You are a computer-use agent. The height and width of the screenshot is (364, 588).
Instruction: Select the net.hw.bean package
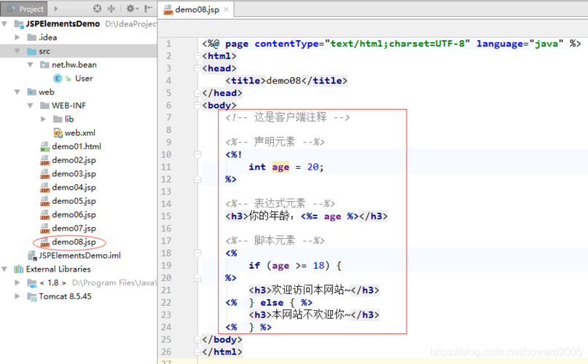pyautogui.click(x=74, y=65)
